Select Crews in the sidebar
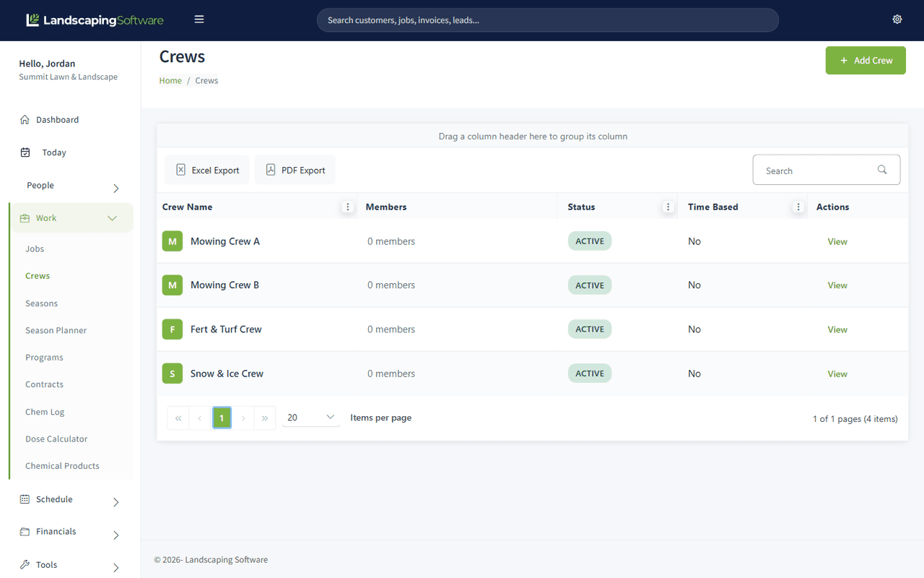The image size is (924, 578). (38, 276)
